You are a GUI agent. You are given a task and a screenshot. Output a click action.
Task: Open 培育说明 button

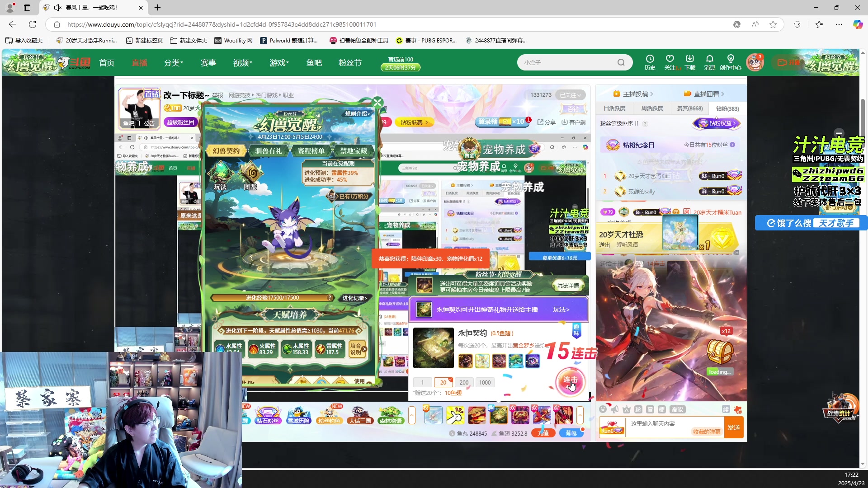[358, 349]
